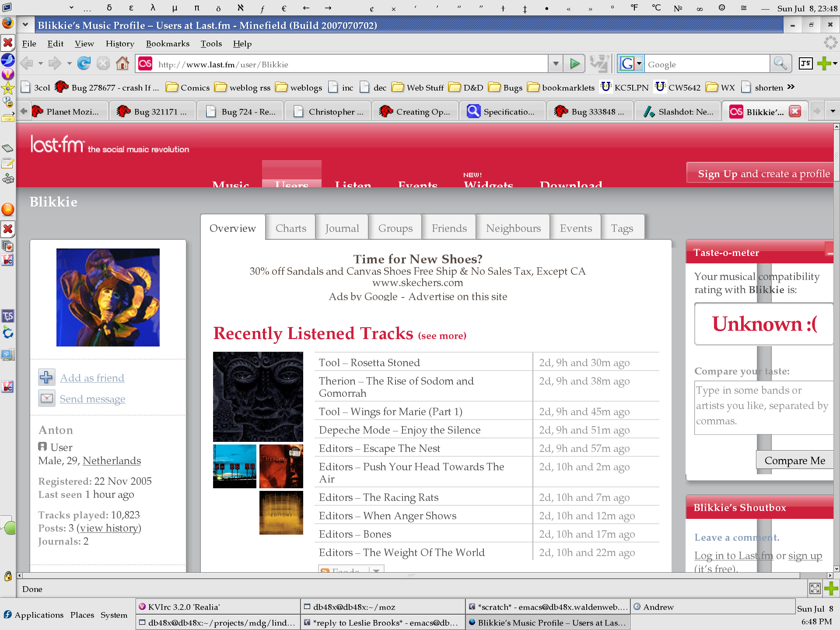
Task: Open the File menu
Action: pos(29,44)
